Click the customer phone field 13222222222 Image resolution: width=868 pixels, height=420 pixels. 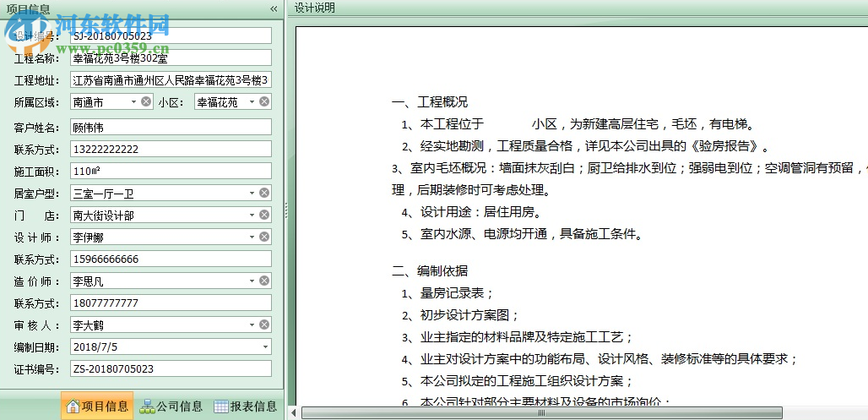[x=171, y=149]
